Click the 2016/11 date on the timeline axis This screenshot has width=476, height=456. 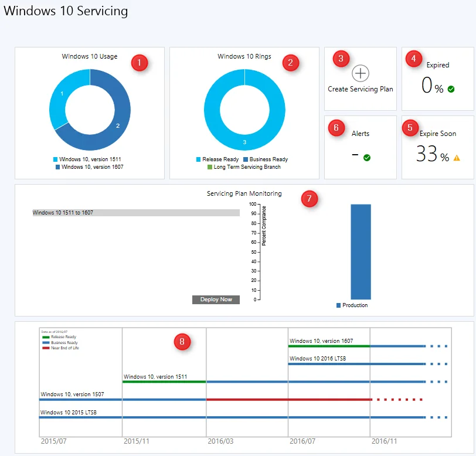[x=385, y=441]
